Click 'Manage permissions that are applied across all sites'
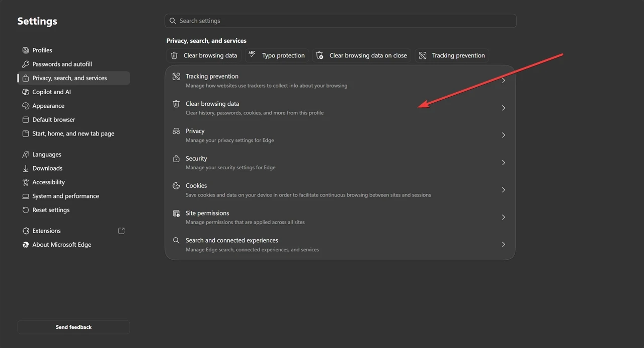The height and width of the screenshot is (348, 644). [x=245, y=222]
